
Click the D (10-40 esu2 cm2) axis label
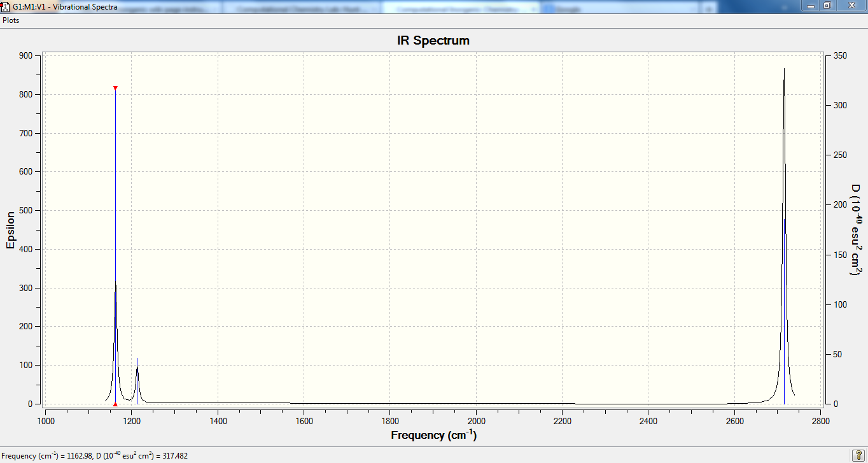pyautogui.click(x=856, y=230)
